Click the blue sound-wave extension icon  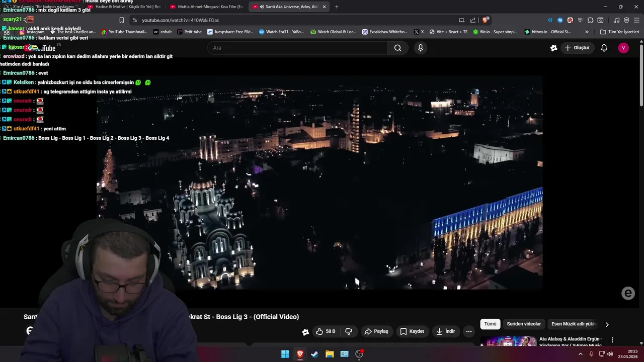coord(550,20)
